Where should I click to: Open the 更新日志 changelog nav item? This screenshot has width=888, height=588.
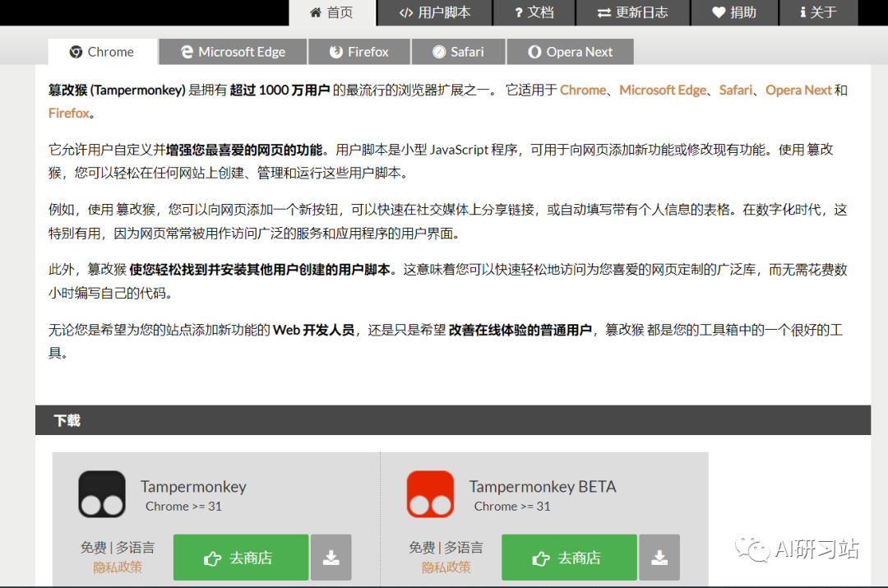click(632, 12)
